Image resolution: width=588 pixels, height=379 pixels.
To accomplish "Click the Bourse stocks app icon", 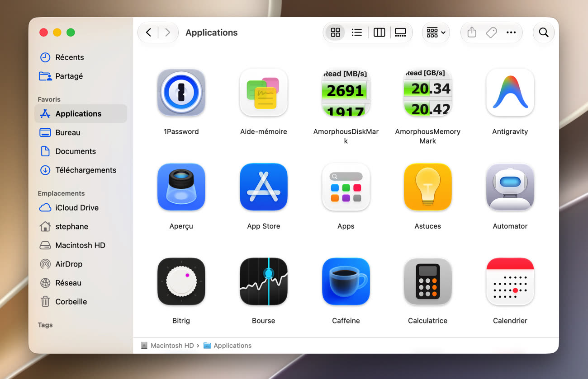I will pos(263,281).
